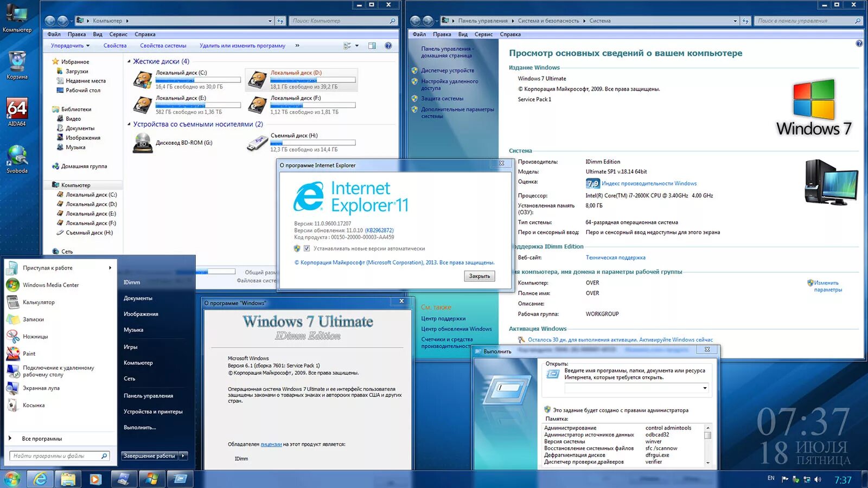Expand Приступая к работе submenu arrow
Screen dimensions: 868x488
point(110,267)
